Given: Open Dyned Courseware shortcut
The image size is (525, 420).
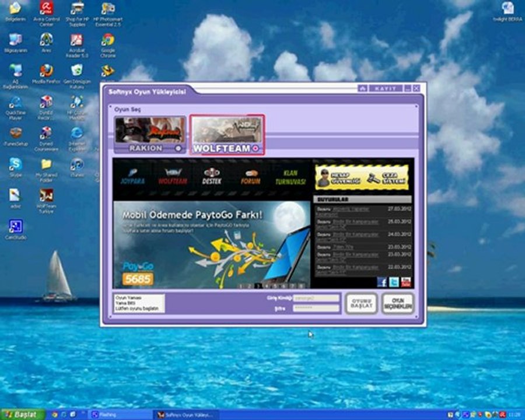Looking at the screenshot, I should click(x=46, y=139).
